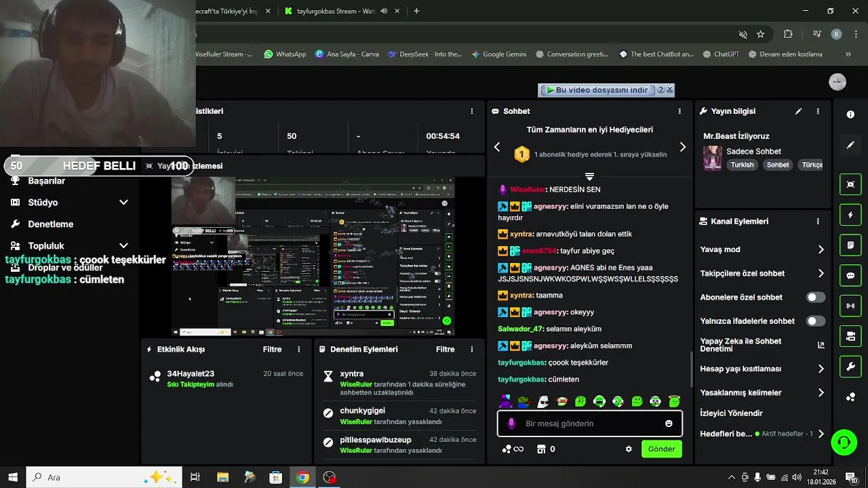Screen dimensions: 868x488
Task: Toggle the chat bubble sidebar icon
Action: click(x=850, y=276)
